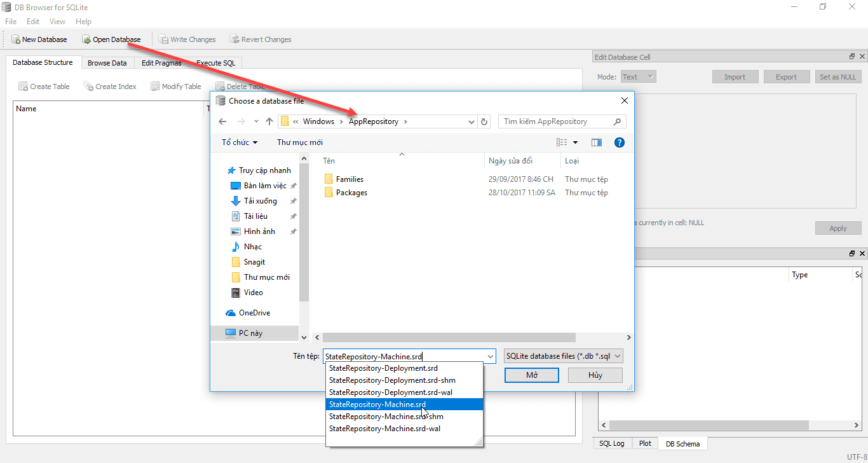This screenshot has width=868, height=463.
Task: Click the Export button in Edit Cell panel
Action: (x=786, y=77)
